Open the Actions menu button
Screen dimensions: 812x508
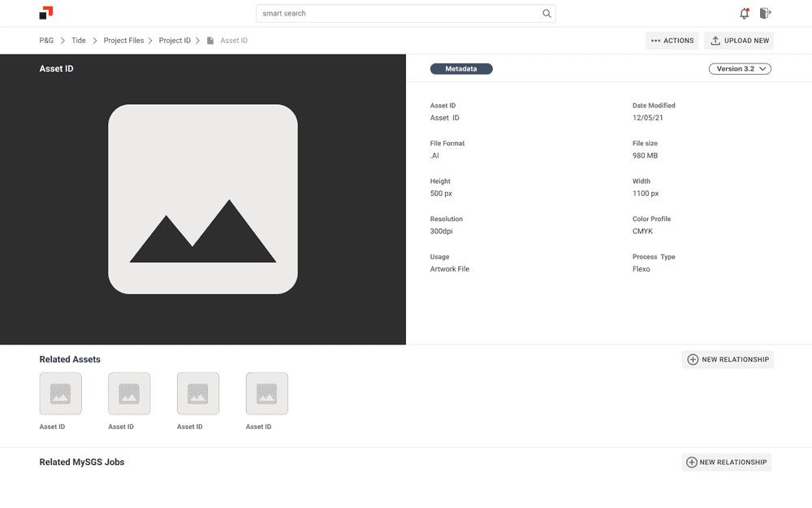click(x=672, y=41)
